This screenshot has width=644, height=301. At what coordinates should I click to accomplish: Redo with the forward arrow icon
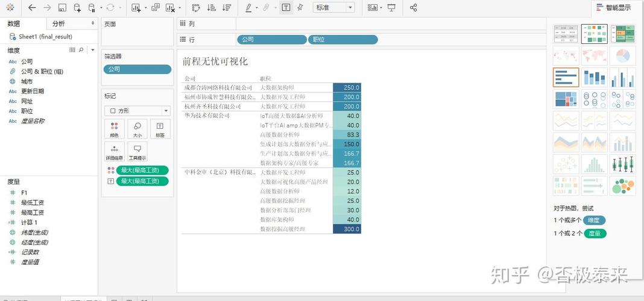tap(47, 7)
